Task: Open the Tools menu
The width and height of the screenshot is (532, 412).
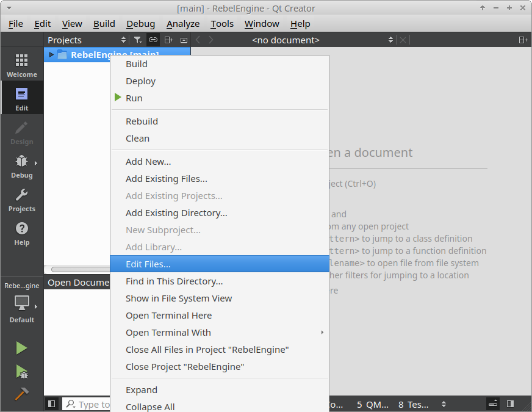Action: 222,24
